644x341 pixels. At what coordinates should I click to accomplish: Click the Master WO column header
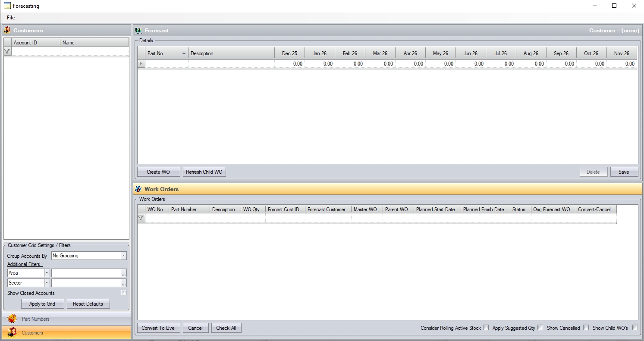coord(367,210)
